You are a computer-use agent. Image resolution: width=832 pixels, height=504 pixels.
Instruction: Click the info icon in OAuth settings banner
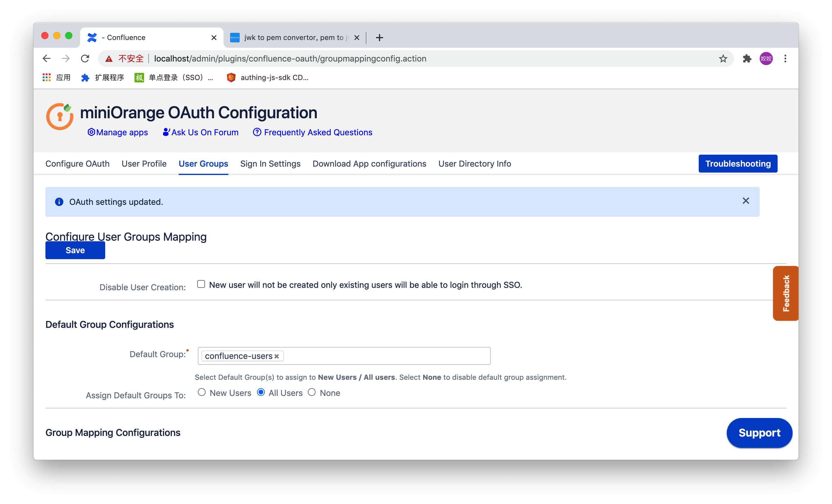(x=59, y=202)
